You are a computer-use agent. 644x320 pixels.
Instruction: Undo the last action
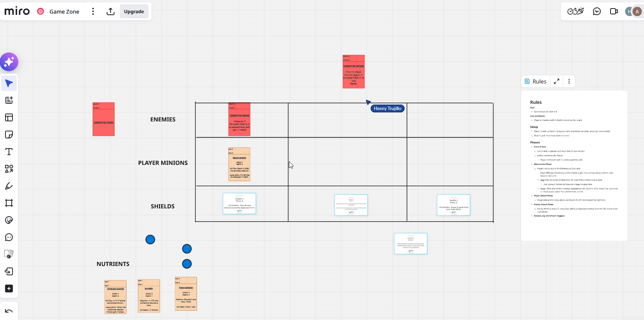pos(9,311)
